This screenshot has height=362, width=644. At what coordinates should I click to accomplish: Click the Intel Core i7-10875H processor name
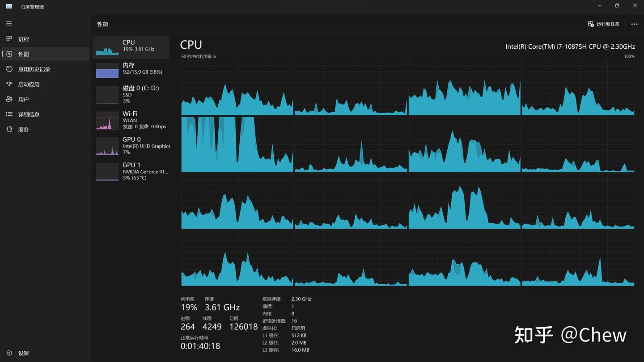point(570,46)
